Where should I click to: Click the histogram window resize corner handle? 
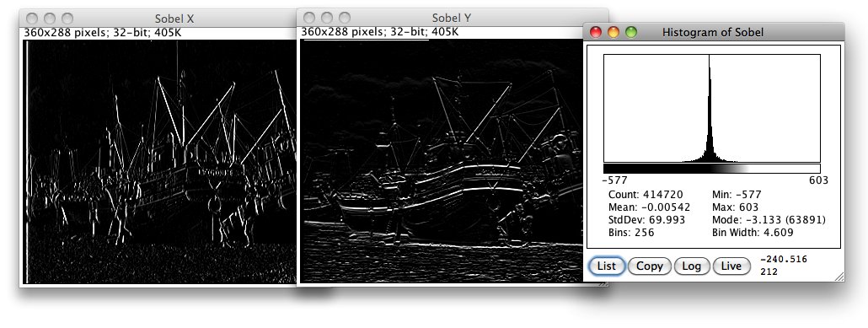pyautogui.click(x=839, y=277)
